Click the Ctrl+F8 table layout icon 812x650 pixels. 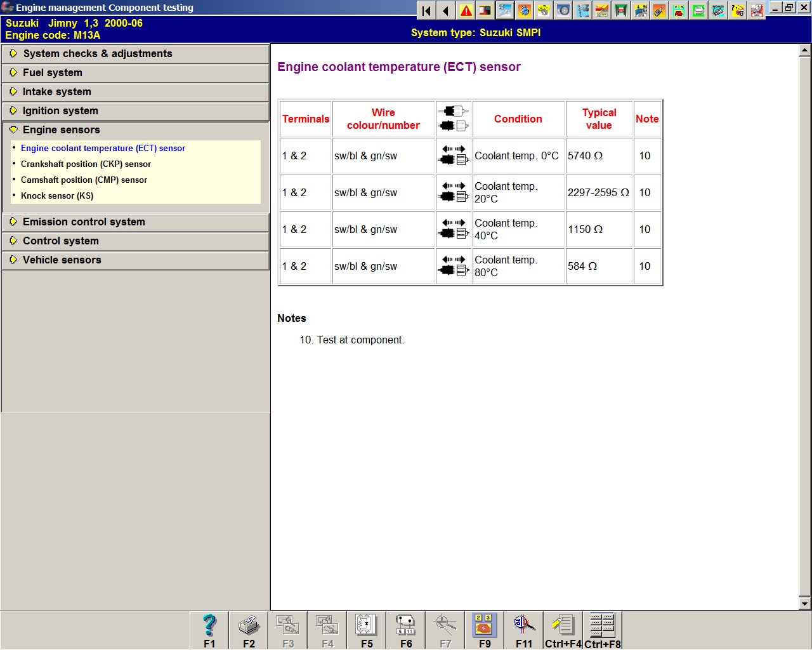602,630
